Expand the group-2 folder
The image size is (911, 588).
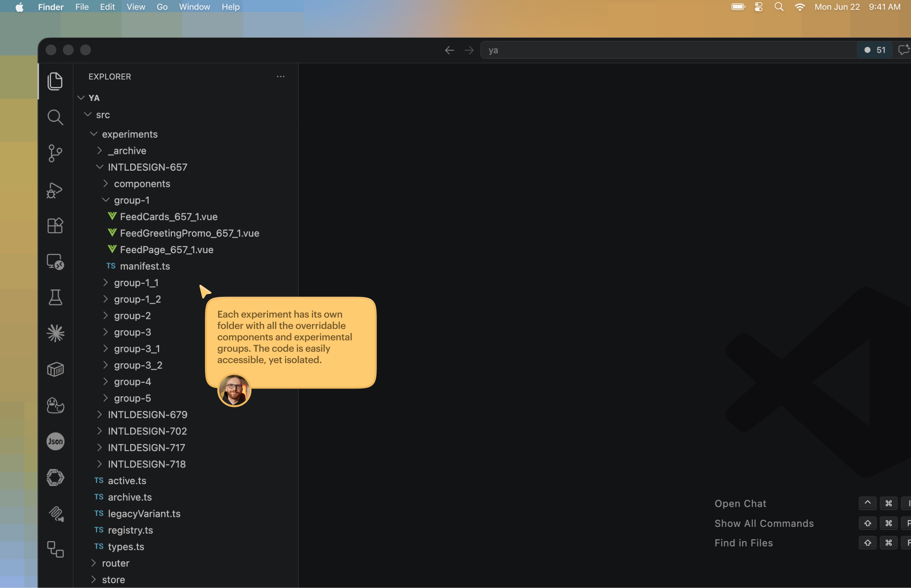click(x=132, y=316)
